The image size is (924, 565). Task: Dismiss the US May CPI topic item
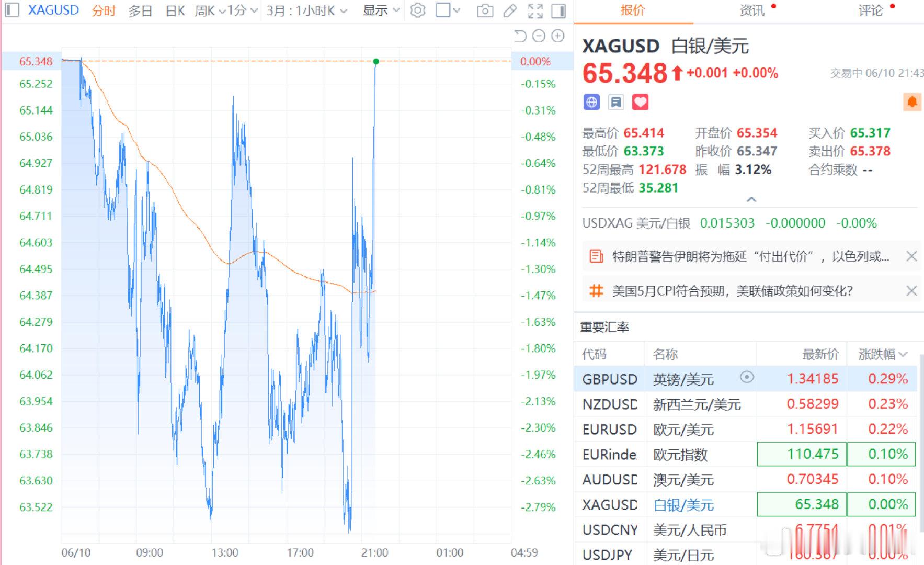pyautogui.click(x=911, y=290)
